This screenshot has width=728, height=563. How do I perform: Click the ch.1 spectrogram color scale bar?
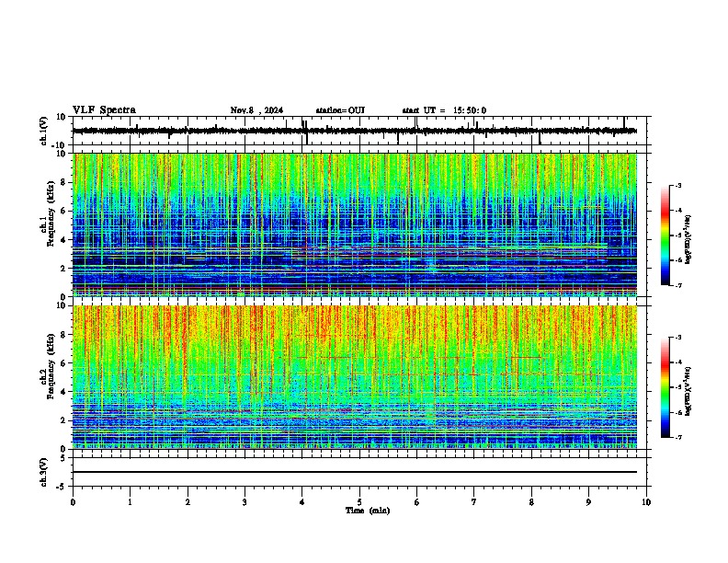coord(665,236)
